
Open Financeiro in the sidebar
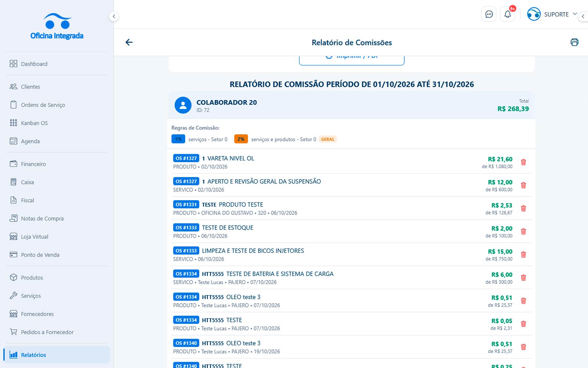point(57,164)
